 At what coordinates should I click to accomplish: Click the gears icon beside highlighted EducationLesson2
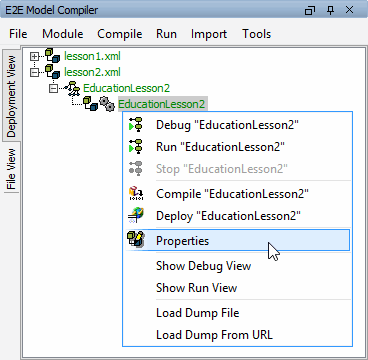point(107,104)
